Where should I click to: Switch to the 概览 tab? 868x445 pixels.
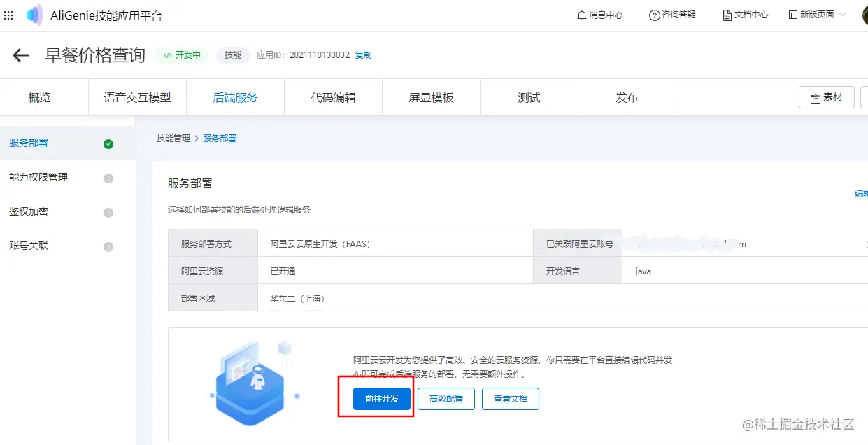pyautogui.click(x=40, y=98)
